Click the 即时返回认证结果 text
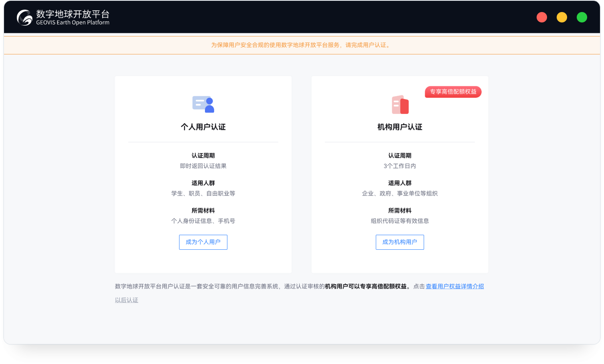This screenshot has height=364, width=604. click(203, 166)
